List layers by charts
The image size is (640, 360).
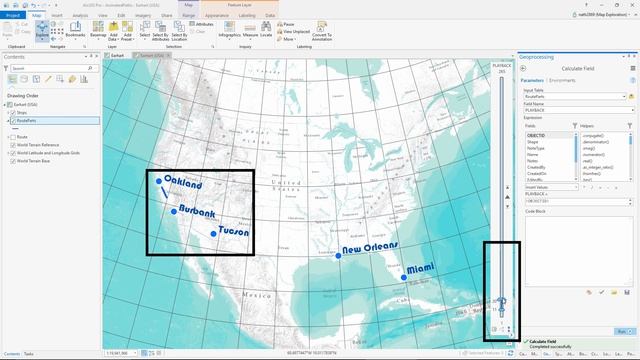[x=84, y=79]
